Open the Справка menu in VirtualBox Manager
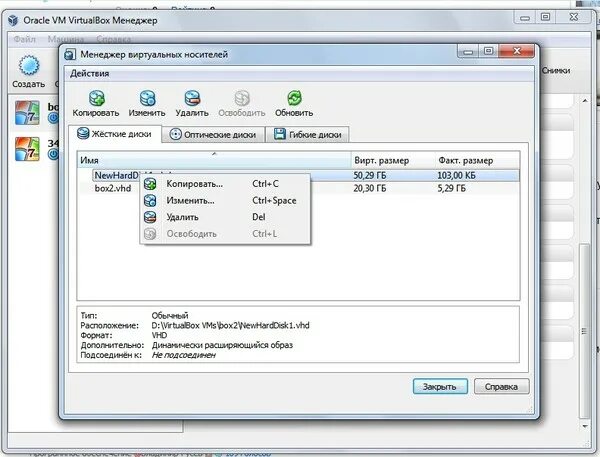600x457 pixels. coord(113,39)
